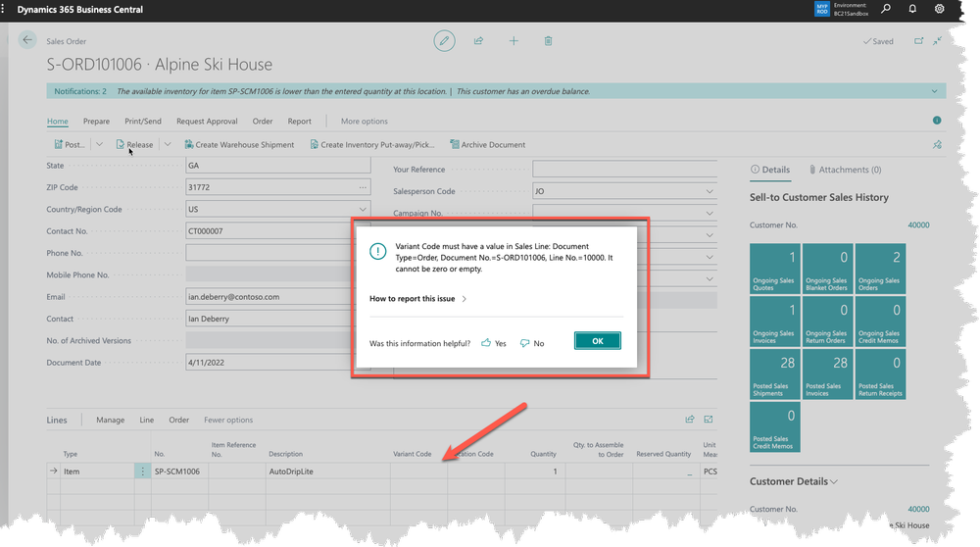Screen dimensions: 980x547
Task: Open the Release dropdown arrow
Action: click(x=168, y=144)
